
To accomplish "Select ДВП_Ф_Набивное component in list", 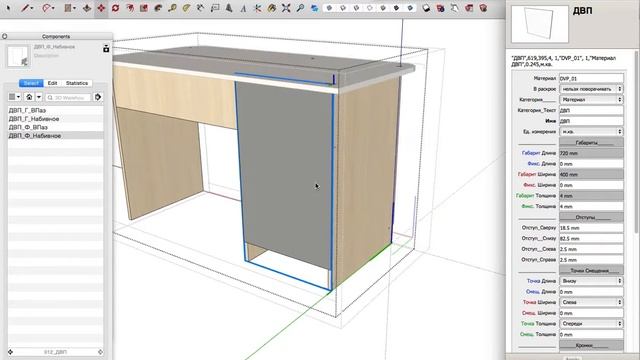I will (x=56, y=136).
